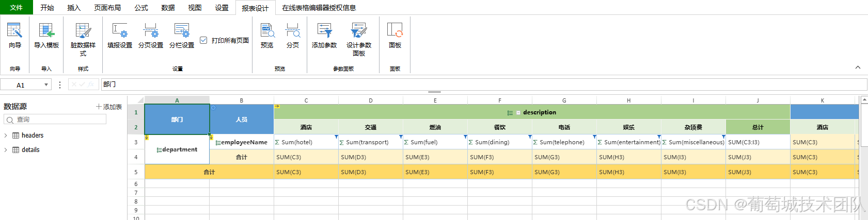Screen dimensions: 868x220
Task: Toggle the 打印所有页面 checkbox
Action: click(203, 40)
